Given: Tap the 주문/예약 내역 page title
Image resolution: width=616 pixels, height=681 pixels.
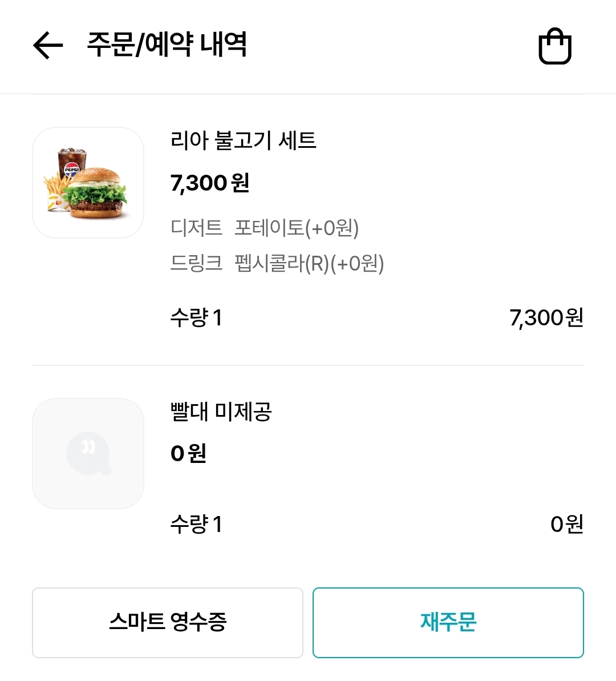Looking at the screenshot, I should [167, 45].
